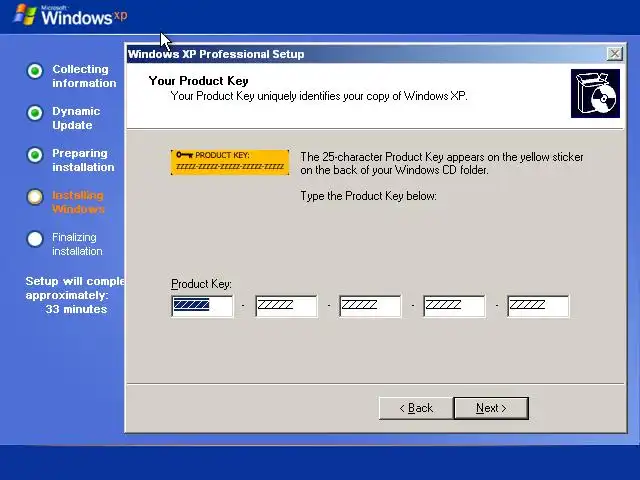Click the '25-character Product Key' description text

(442, 163)
